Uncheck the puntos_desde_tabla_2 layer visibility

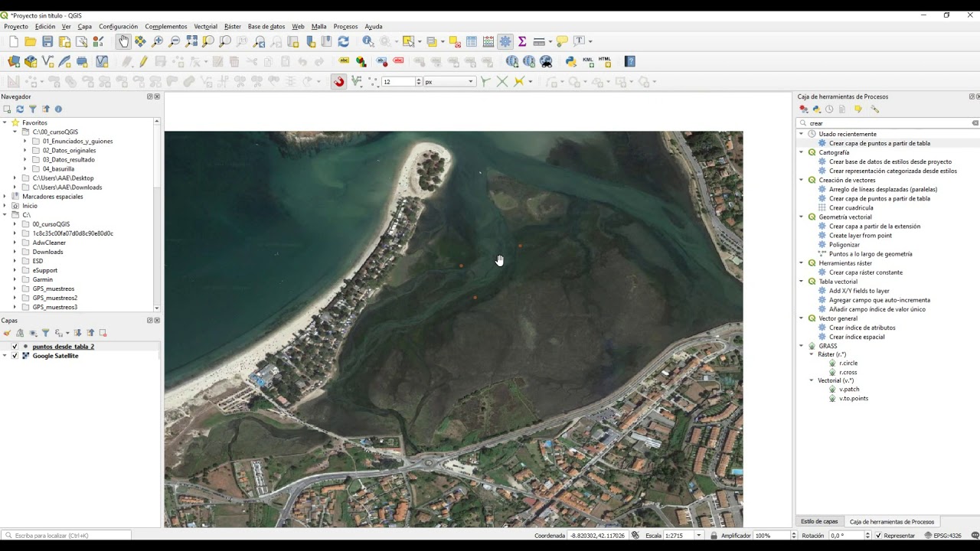15,347
